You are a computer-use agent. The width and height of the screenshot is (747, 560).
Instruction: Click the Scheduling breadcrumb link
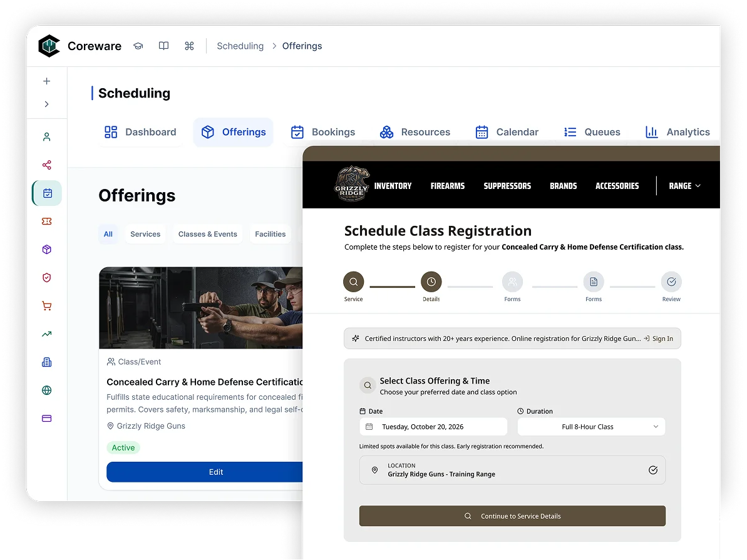tap(240, 46)
